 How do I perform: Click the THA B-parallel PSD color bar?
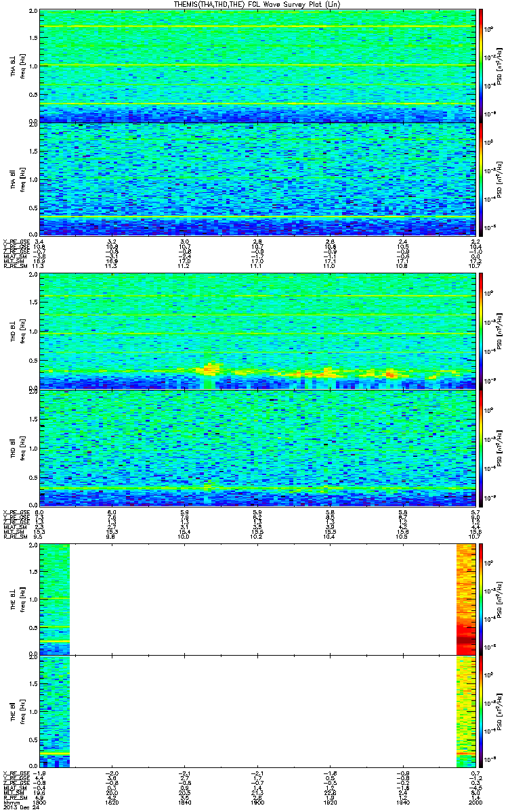(482, 179)
